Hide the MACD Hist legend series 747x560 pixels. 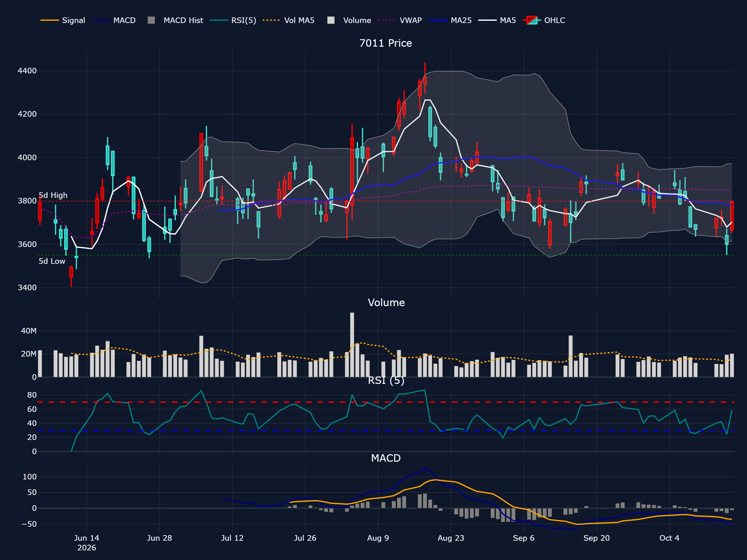tap(175, 20)
